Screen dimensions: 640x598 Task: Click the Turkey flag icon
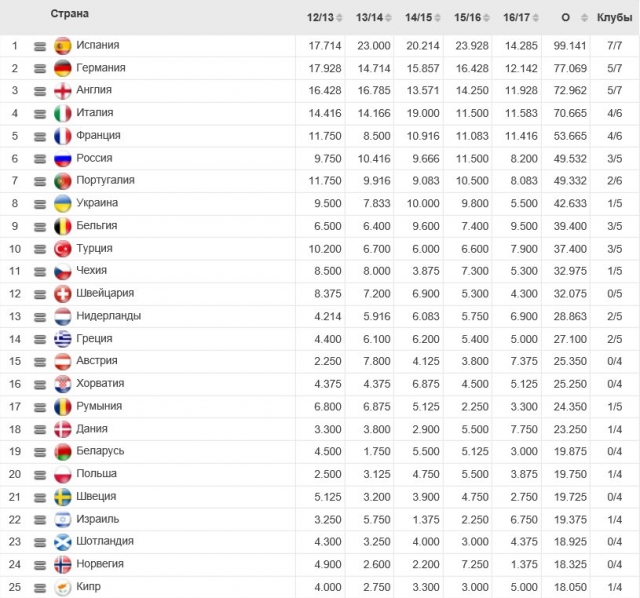(62, 249)
